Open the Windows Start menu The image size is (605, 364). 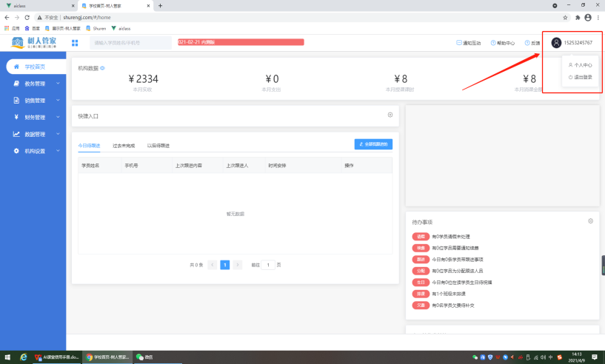[7, 357]
